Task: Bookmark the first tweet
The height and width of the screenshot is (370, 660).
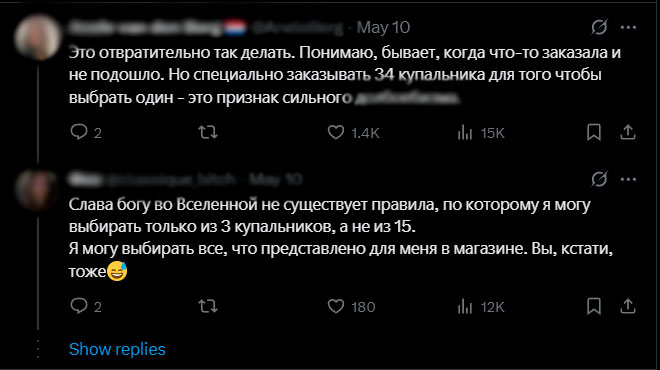Action: click(593, 132)
